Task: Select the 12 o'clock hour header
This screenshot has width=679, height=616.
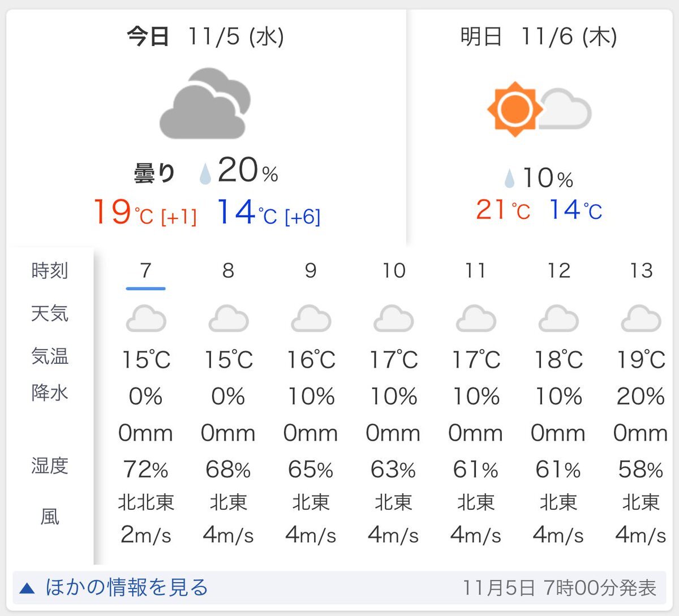Action: 558,271
